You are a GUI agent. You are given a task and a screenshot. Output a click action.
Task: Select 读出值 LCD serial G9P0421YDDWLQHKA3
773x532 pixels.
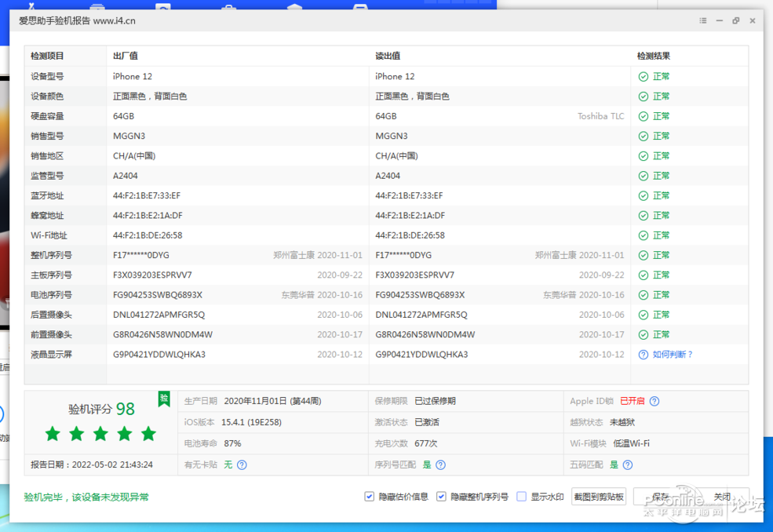(x=421, y=355)
